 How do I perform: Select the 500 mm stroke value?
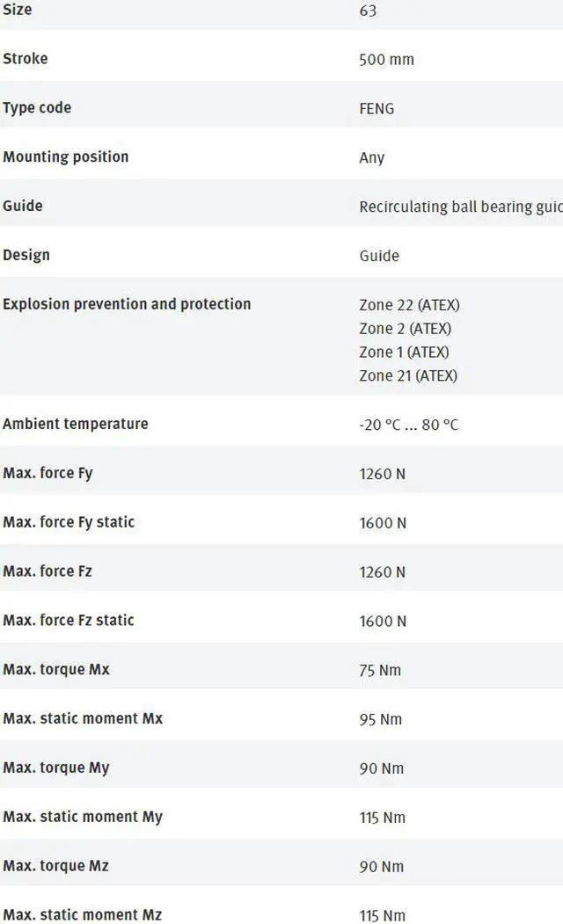[386, 60]
